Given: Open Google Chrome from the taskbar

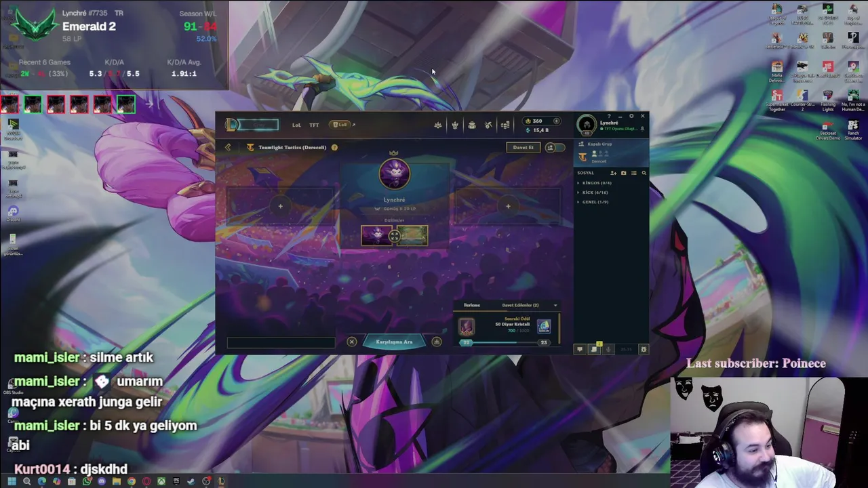Looking at the screenshot, I should tap(132, 482).
